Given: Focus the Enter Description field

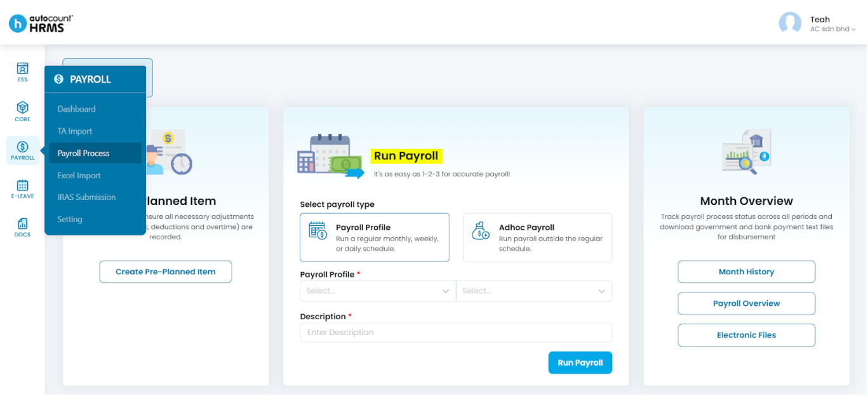Looking at the screenshot, I should click(x=456, y=333).
